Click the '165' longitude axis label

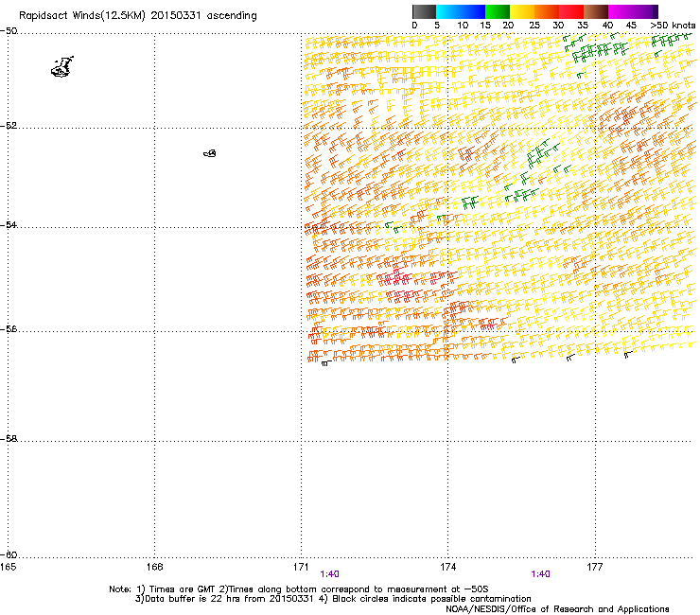[x=8, y=567]
